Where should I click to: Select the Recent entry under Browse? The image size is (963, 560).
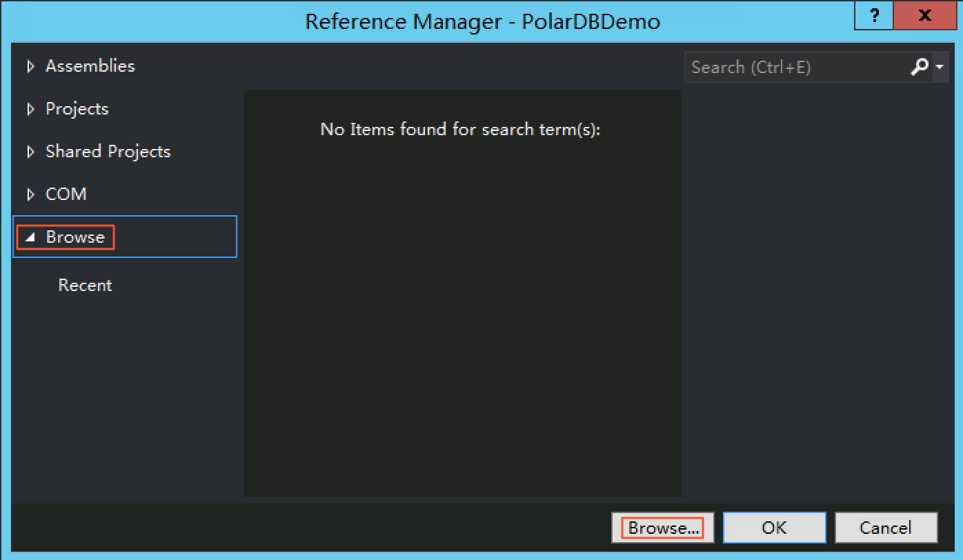pyautogui.click(x=85, y=285)
